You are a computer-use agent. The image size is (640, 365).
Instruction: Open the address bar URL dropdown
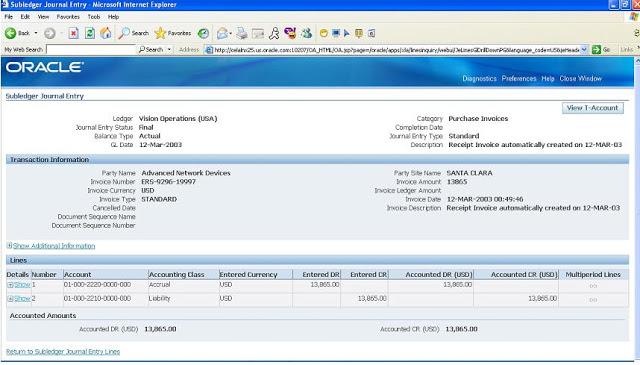[584, 49]
